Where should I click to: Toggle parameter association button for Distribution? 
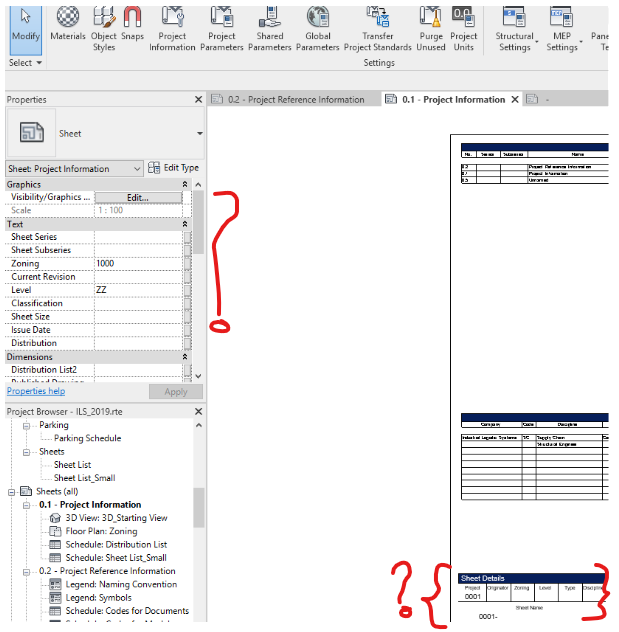pyautogui.click(x=187, y=343)
